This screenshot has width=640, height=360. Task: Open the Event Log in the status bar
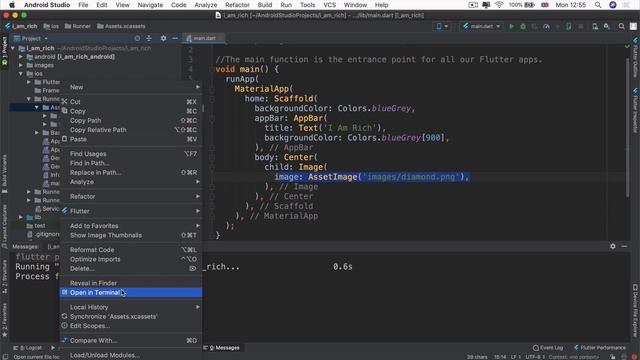pyautogui.click(x=548, y=348)
